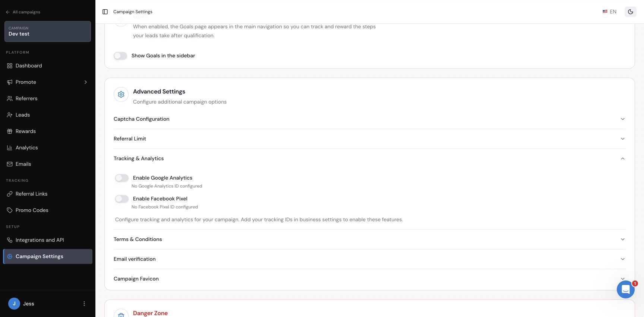
Task: Toggle the sidebar panel icon
Action: pyautogui.click(x=105, y=12)
